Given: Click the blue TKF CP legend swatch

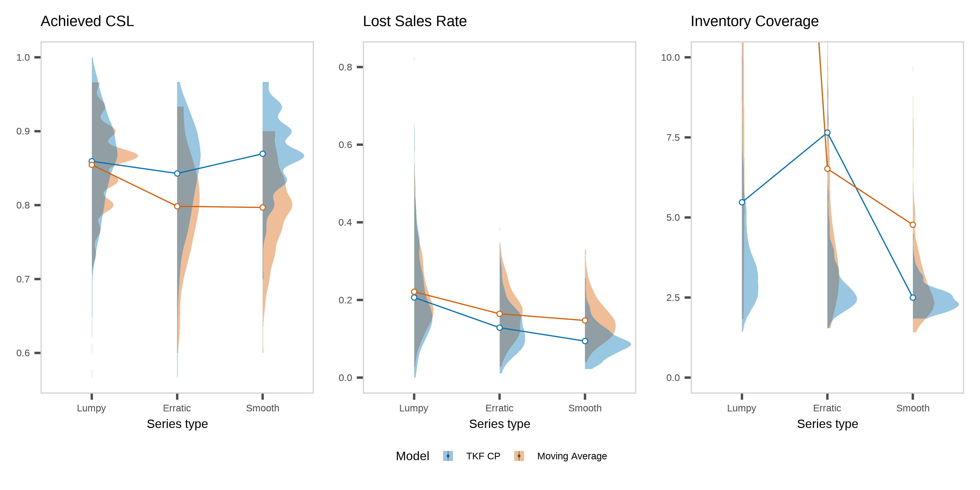Looking at the screenshot, I should click(x=448, y=456).
